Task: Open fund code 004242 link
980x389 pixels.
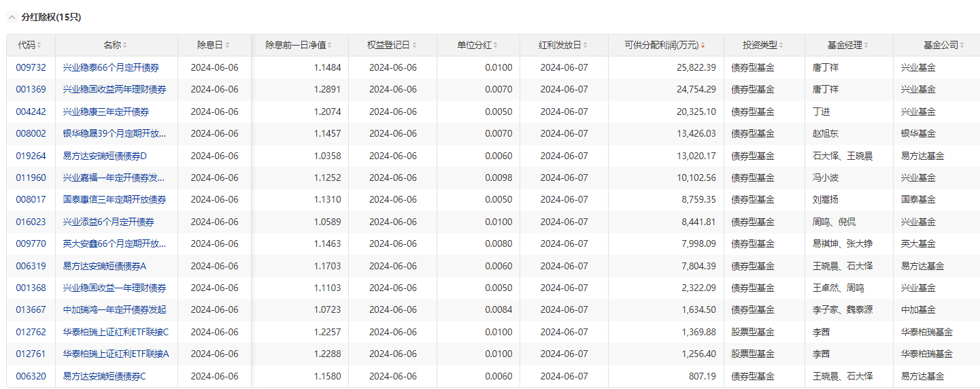Action: click(x=31, y=112)
